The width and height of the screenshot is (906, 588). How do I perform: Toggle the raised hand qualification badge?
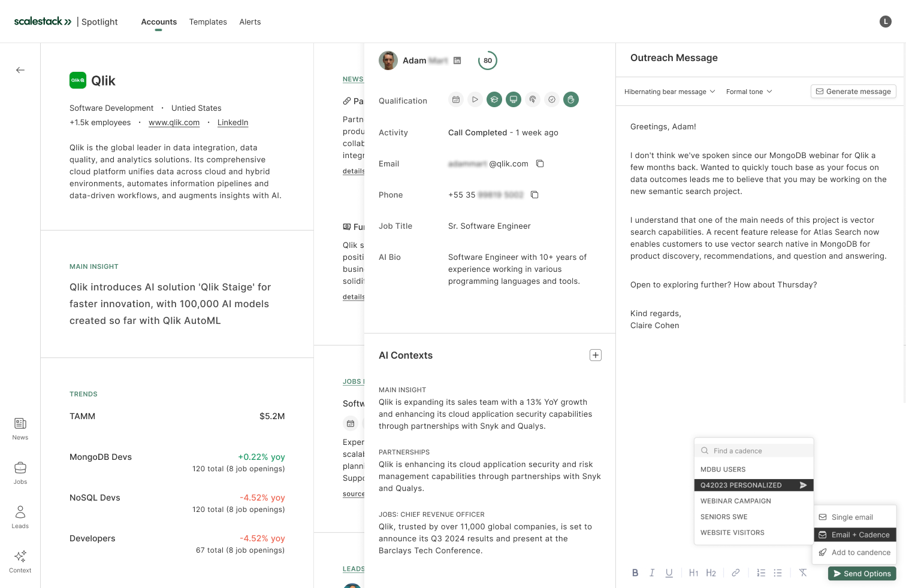571,99
